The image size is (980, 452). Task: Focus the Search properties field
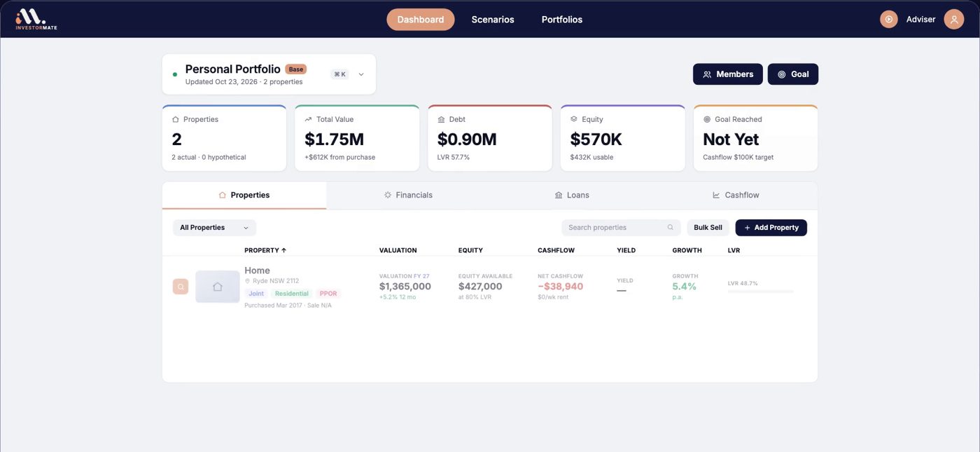click(x=621, y=228)
